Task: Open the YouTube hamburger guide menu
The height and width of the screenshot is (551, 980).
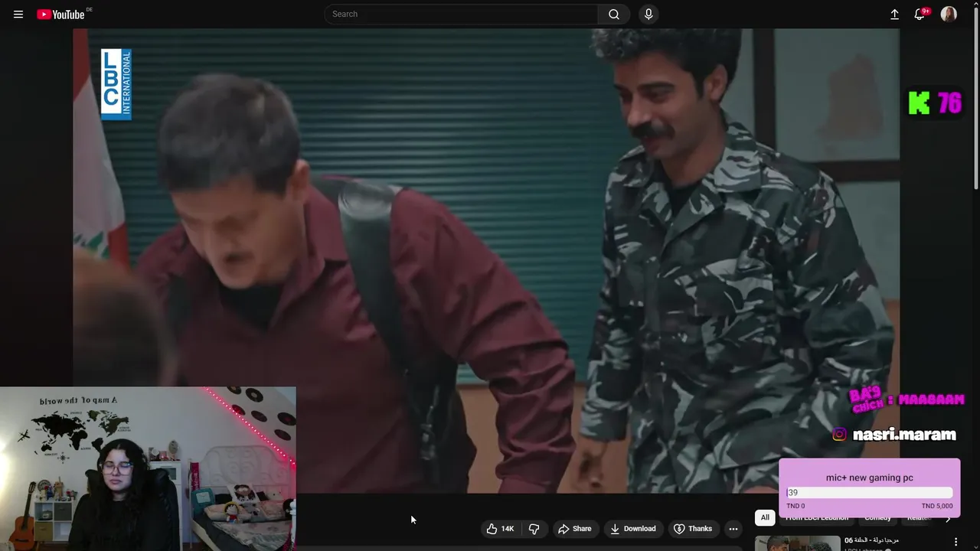Action: (x=18, y=14)
